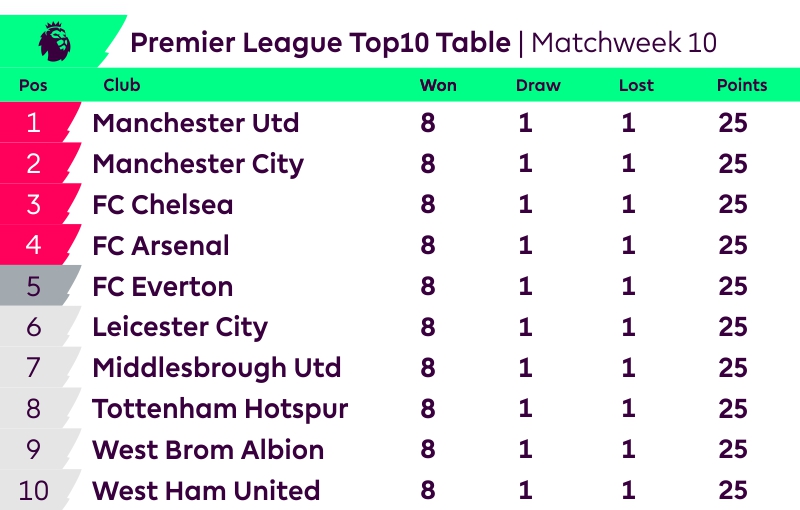The image size is (800, 510).
Task: Select the Draw column header
Action: click(538, 85)
